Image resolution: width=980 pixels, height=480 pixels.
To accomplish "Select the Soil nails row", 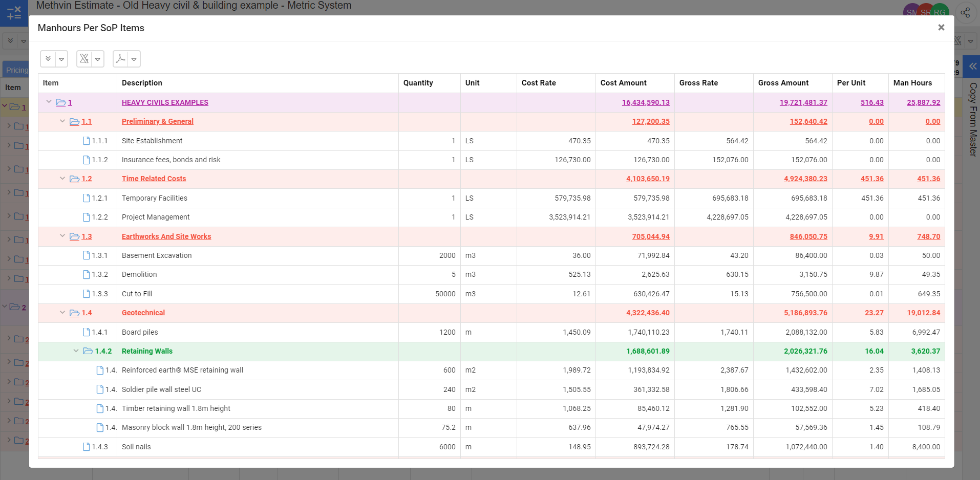I will click(x=136, y=447).
